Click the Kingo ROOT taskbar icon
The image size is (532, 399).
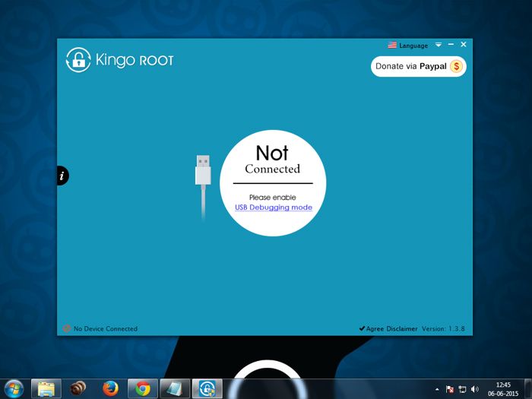tap(207, 389)
